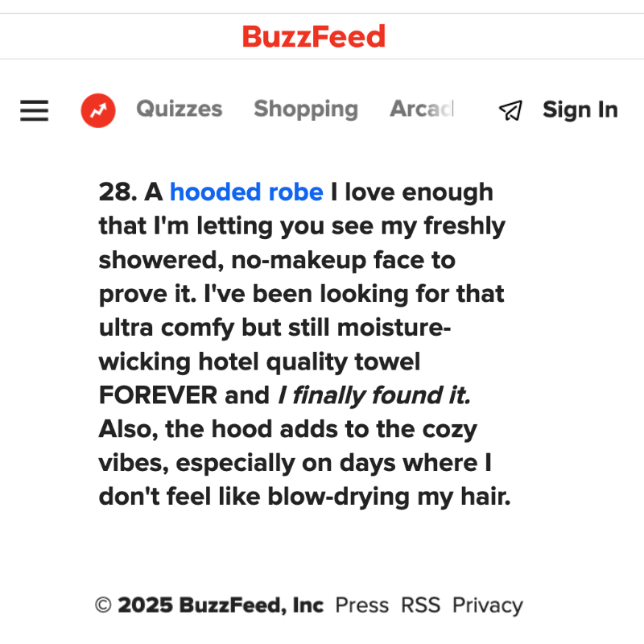The width and height of the screenshot is (644, 644).
Task: Click the word "blow-drying" in the last line
Action: click(341, 497)
